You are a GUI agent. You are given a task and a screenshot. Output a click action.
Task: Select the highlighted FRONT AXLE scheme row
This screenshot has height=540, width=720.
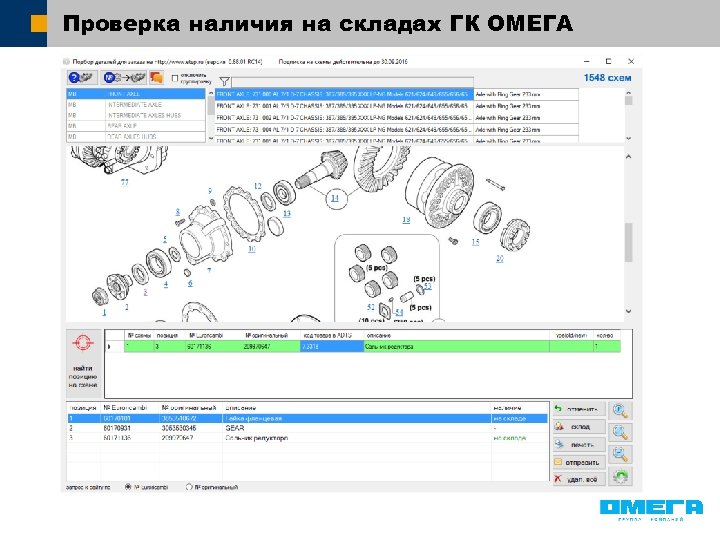[x=397, y=94]
